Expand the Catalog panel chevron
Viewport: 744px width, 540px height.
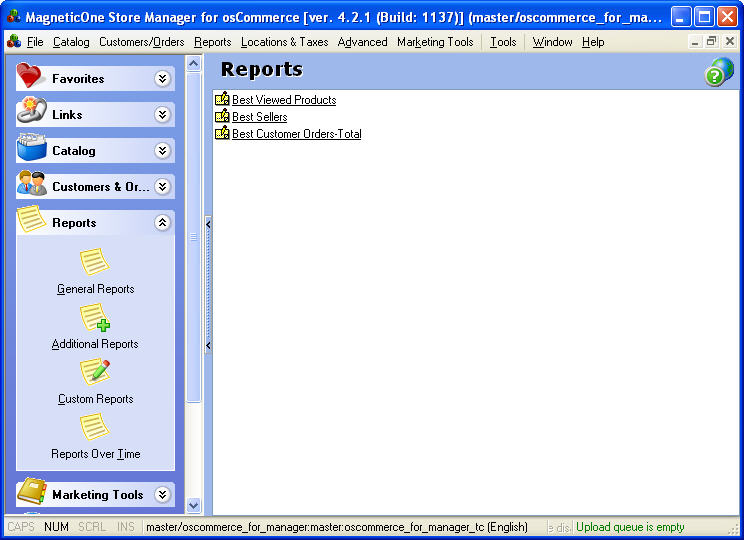(162, 150)
